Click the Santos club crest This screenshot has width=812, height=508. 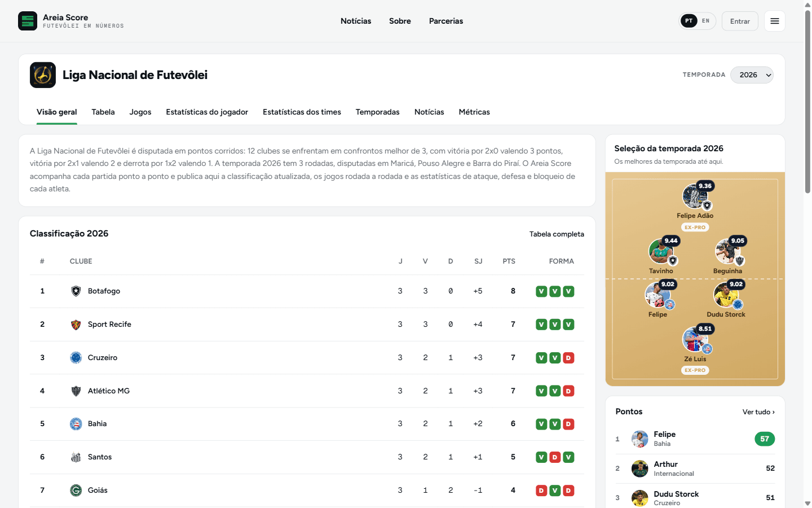pyautogui.click(x=76, y=457)
